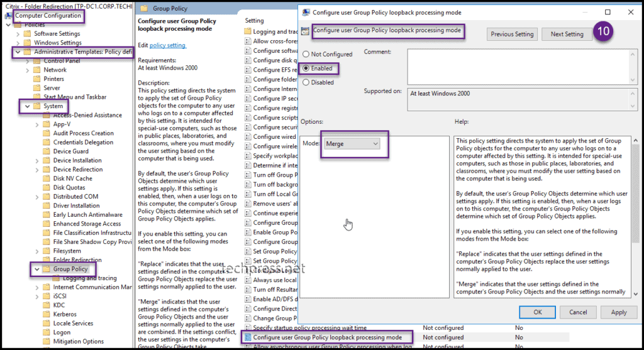Select the Audit Process Creation folder icon
644x350 pixels.
(x=47, y=133)
